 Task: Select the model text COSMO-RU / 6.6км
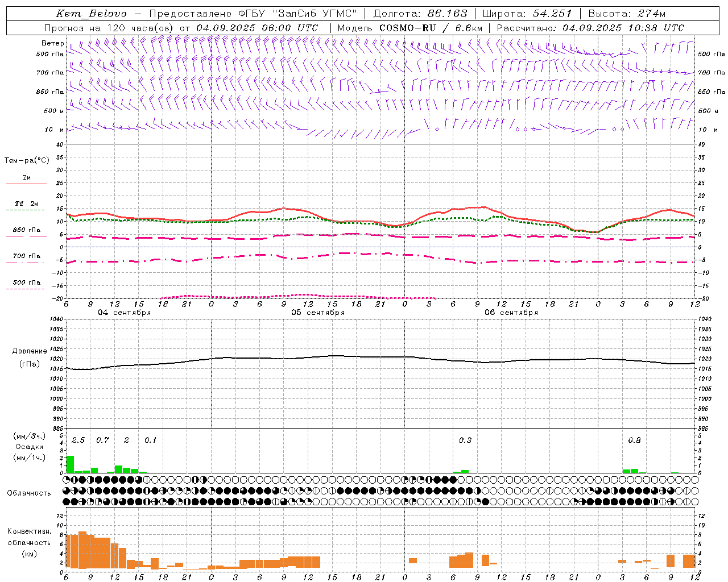point(431,28)
